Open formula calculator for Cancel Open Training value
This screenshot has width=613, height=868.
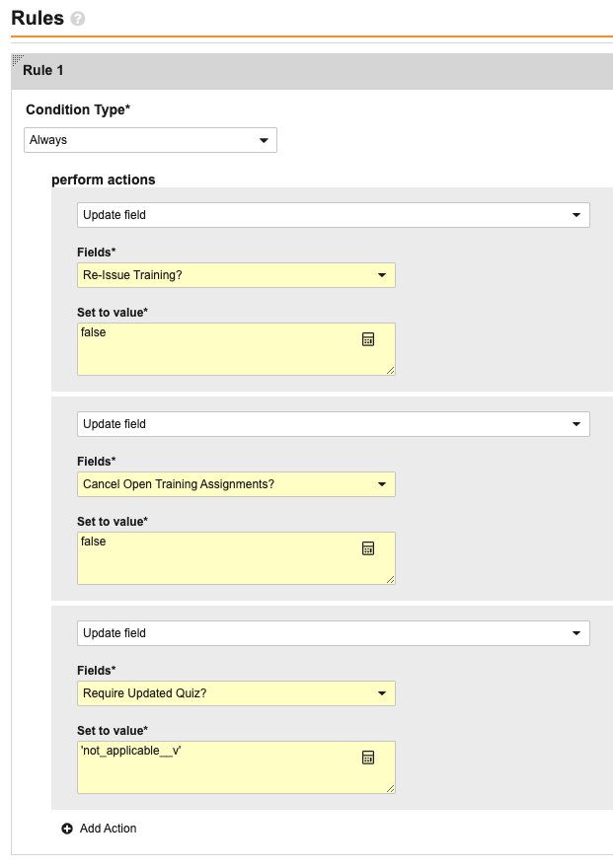tap(367, 548)
